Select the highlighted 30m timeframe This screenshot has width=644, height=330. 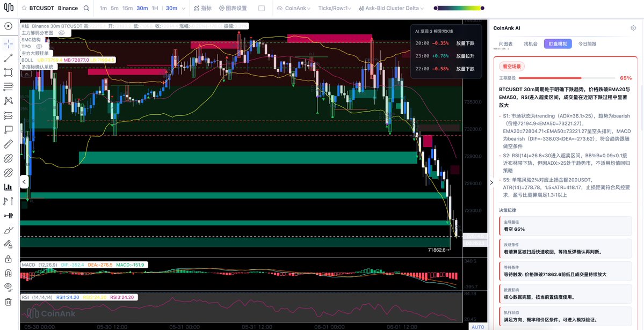click(x=142, y=8)
